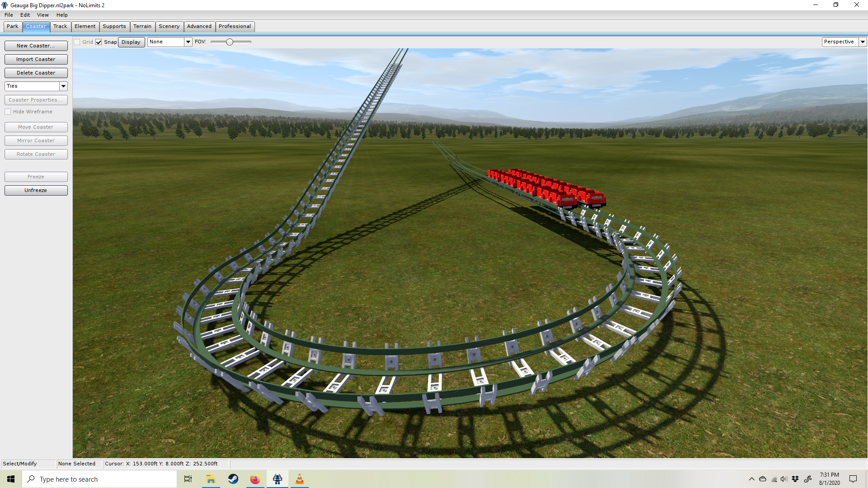The height and width of the screenshot is (488, 868).
Task: Expand the Ties style dropdown
Action: [63, 86]
